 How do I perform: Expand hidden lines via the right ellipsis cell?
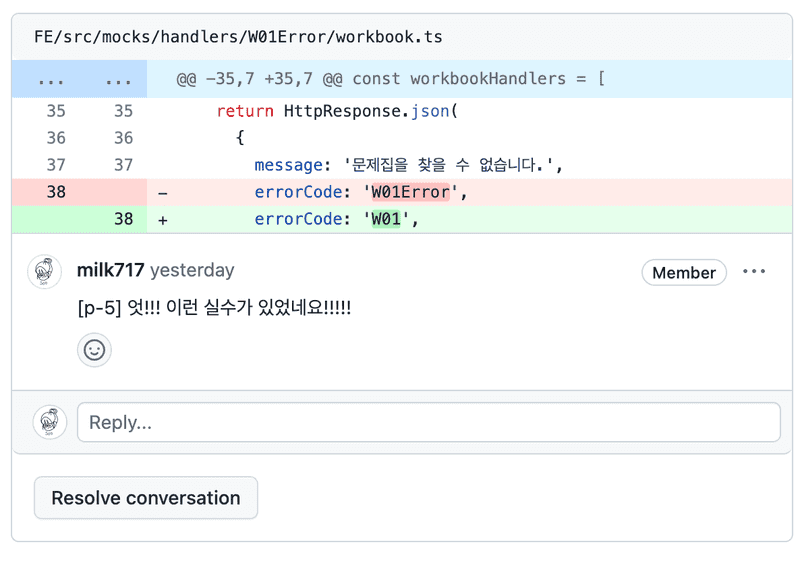118,79
